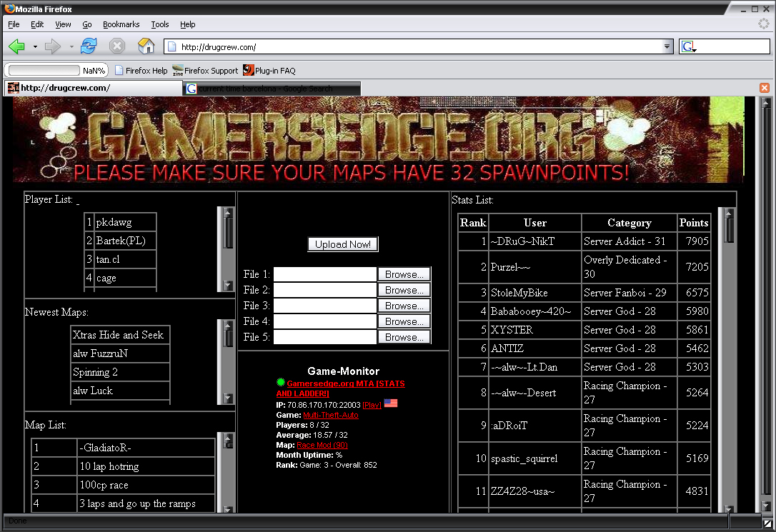Click the US flag icon in Game-Monitor

click(x=391, y=403)
